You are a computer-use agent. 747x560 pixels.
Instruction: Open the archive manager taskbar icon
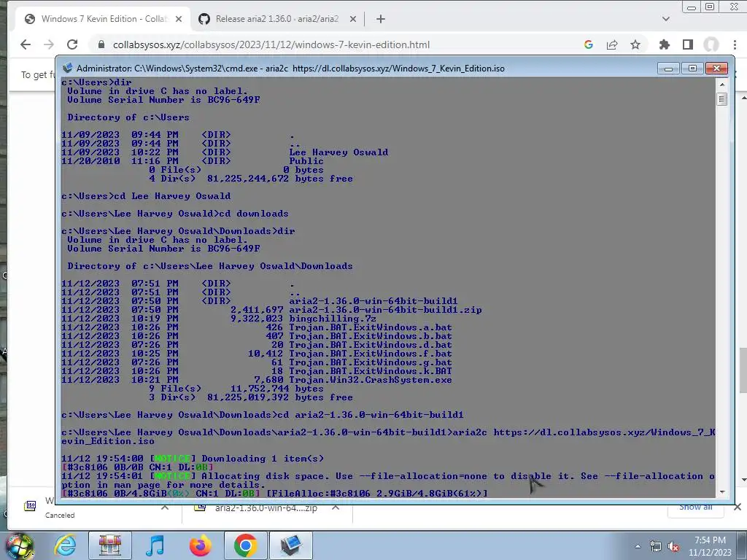[x=110, y=545]
